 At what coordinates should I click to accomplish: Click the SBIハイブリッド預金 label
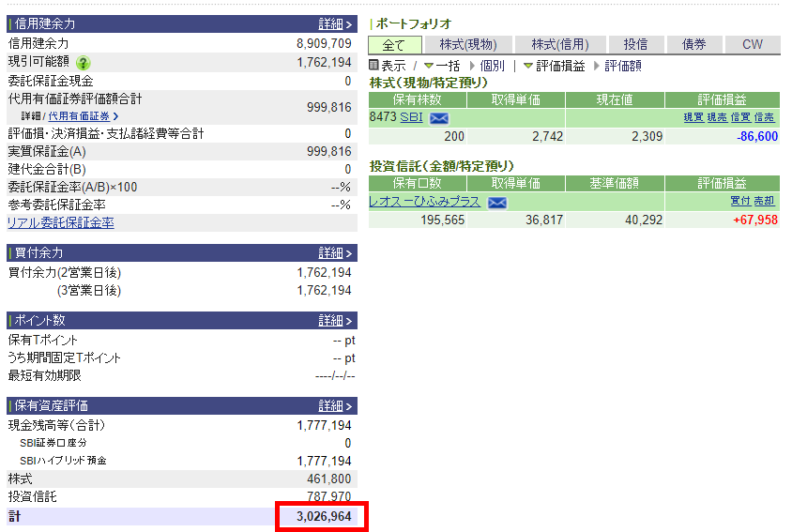(63, 461)
